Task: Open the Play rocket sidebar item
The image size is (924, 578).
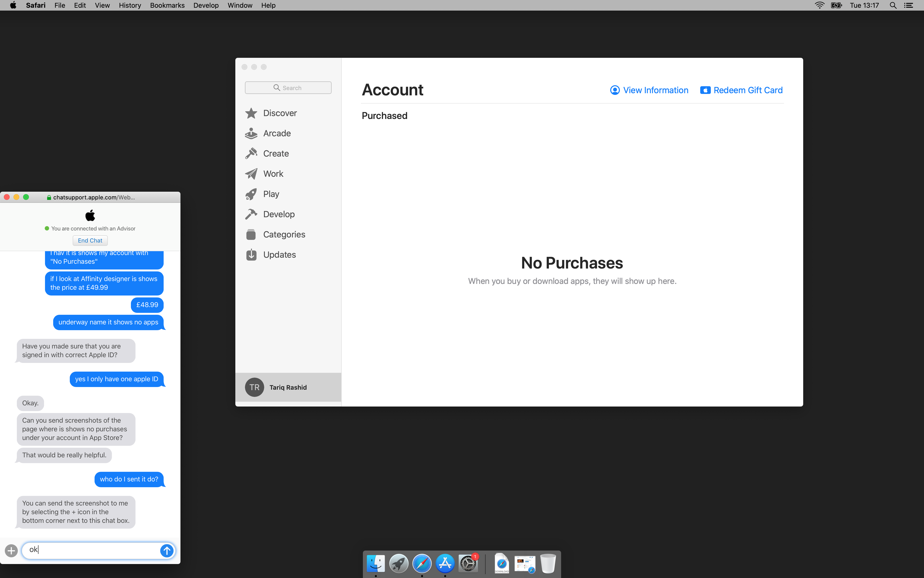Action: coord(262,194)
